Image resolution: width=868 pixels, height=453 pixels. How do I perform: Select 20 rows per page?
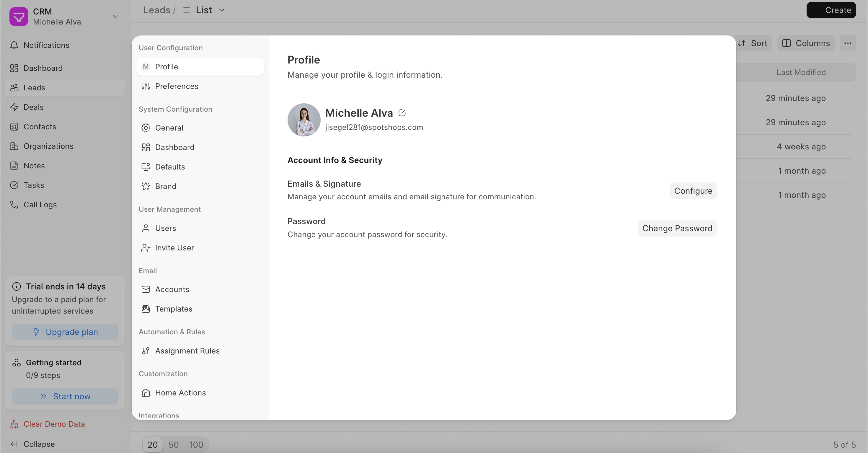tap(152, 444)
